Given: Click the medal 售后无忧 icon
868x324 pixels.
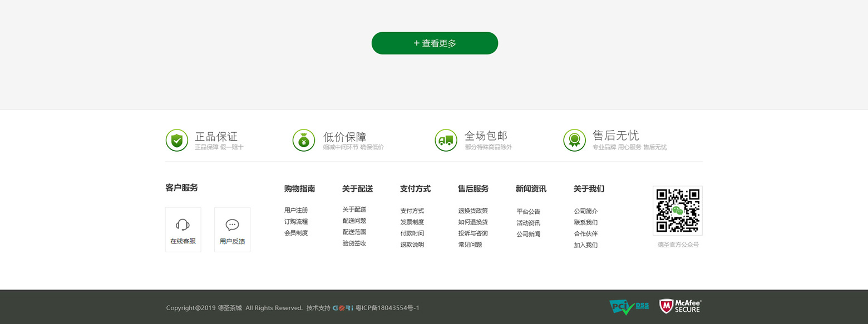Looking at the screenshot, I should 574,140.
